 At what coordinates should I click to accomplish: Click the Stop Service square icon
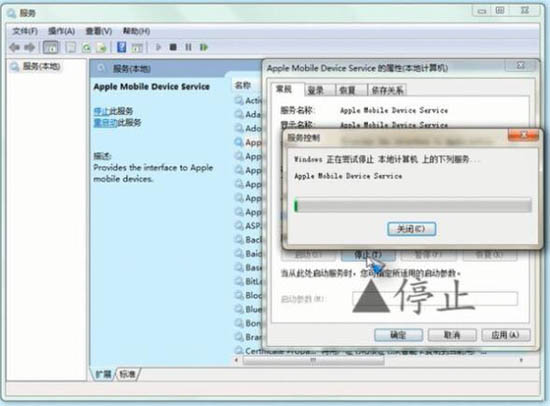pos(173,47)
